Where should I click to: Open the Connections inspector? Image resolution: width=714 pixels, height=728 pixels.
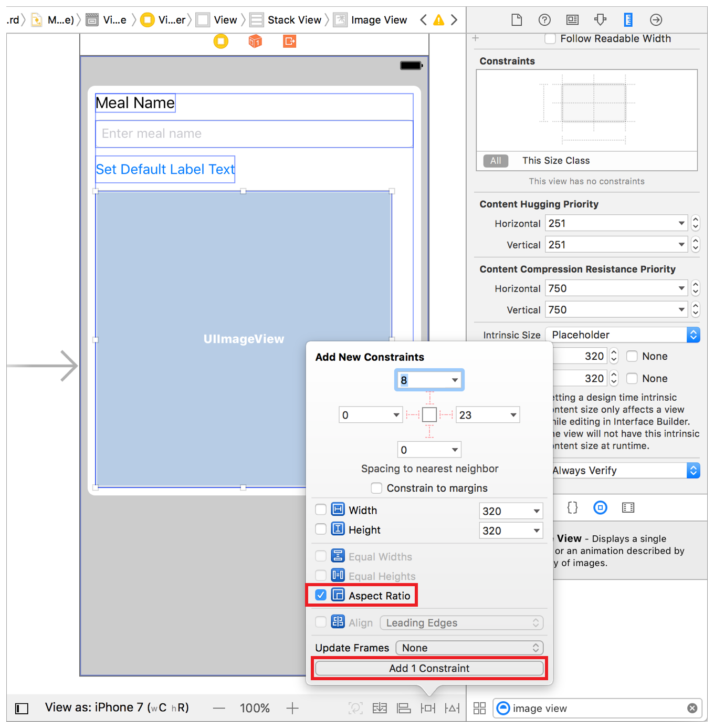coord(656,20)
